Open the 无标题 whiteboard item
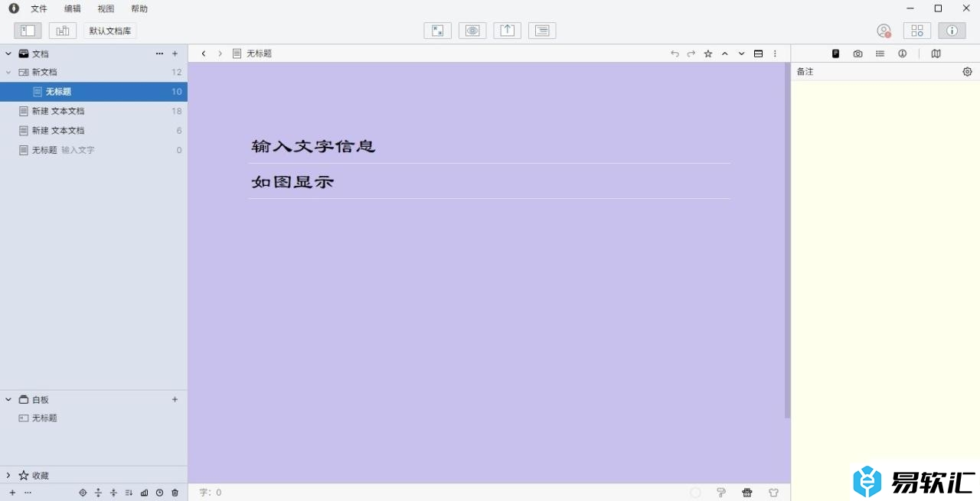The height and width of the screenshot is (501, 980). tap(93, 418)
